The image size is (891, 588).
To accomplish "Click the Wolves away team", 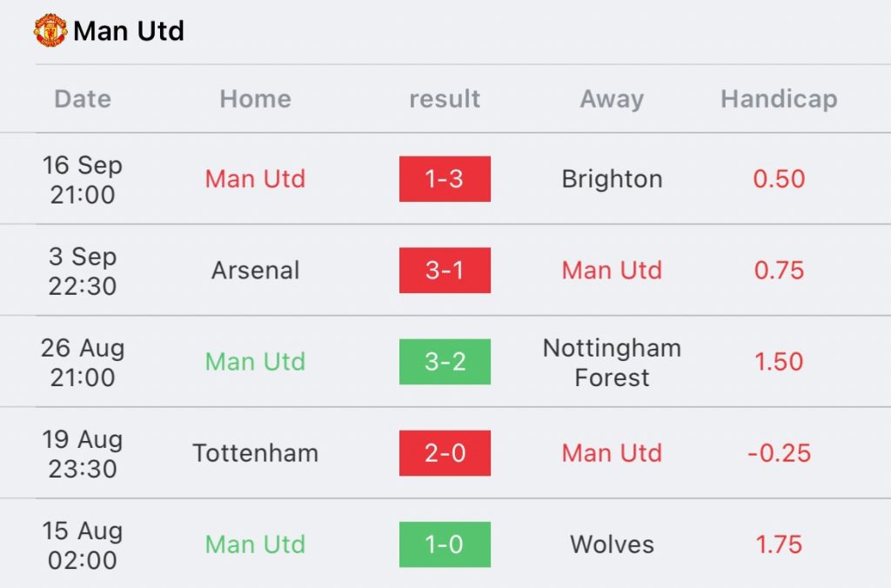I will coord(612,545).
